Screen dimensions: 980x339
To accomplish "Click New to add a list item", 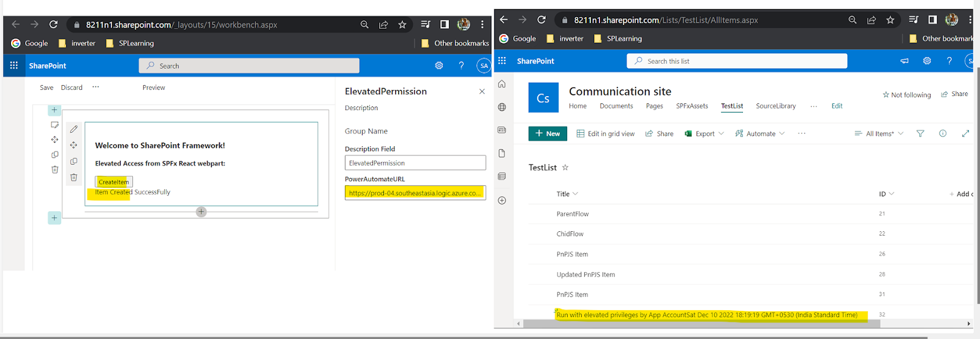I will pos(548,133).
